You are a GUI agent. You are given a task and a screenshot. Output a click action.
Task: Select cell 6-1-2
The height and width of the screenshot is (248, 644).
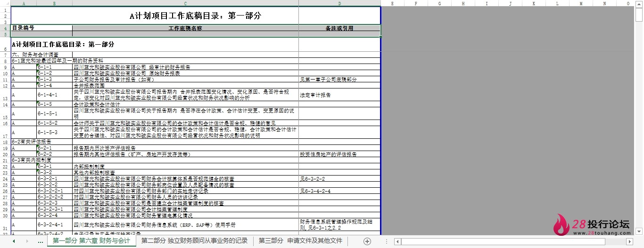click(x=54, y=73)
